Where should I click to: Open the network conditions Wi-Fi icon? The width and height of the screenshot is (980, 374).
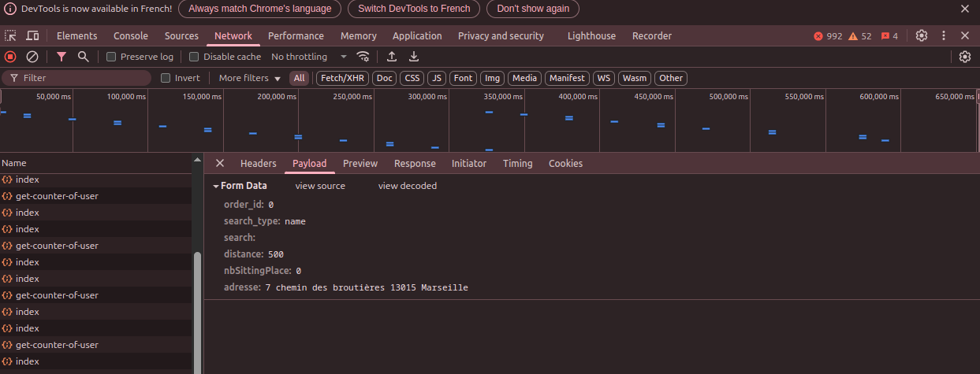coord(363,57)
